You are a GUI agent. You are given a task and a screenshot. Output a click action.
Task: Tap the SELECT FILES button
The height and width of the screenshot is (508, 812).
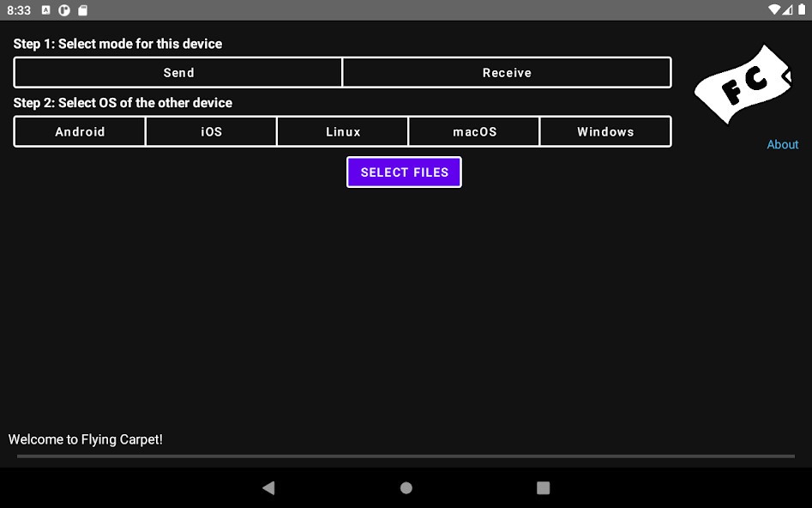[404, 172]
